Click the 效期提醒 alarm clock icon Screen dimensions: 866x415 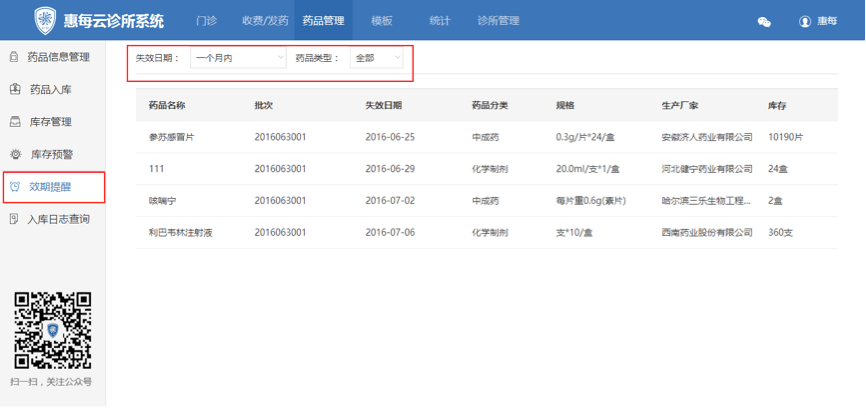pos(14,187)
